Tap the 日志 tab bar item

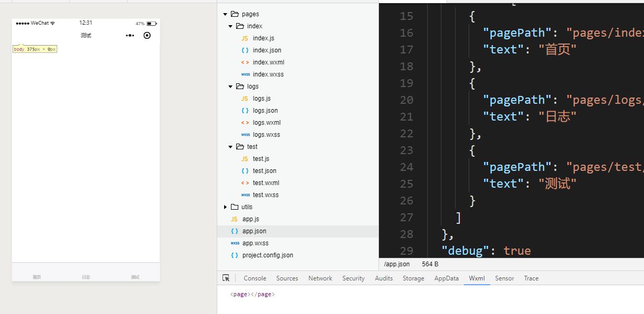click(86, 277)
